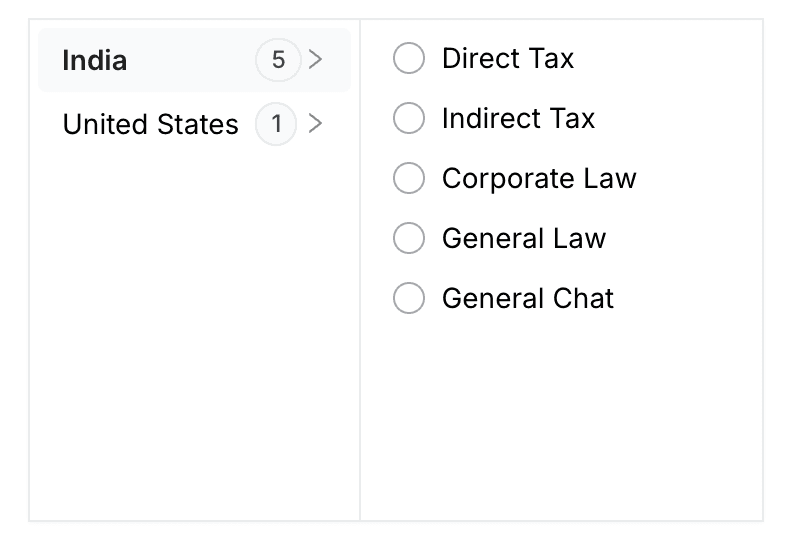Screen dimensions: 786x542
Task: Click the General Chat text label
Action: [x=528, y=298]
